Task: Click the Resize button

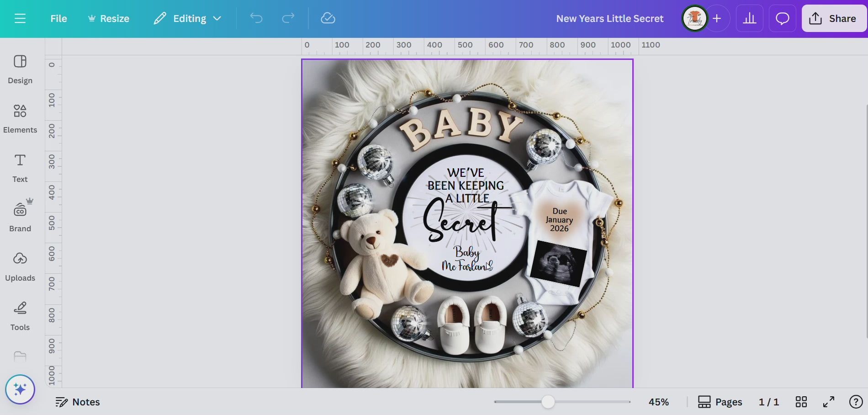Action: 109,19
